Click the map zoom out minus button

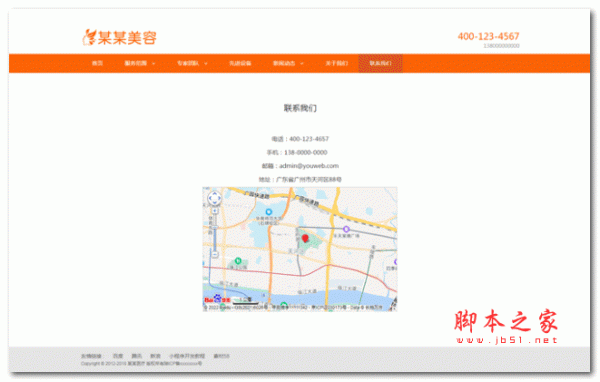click(x=215, y=254)
